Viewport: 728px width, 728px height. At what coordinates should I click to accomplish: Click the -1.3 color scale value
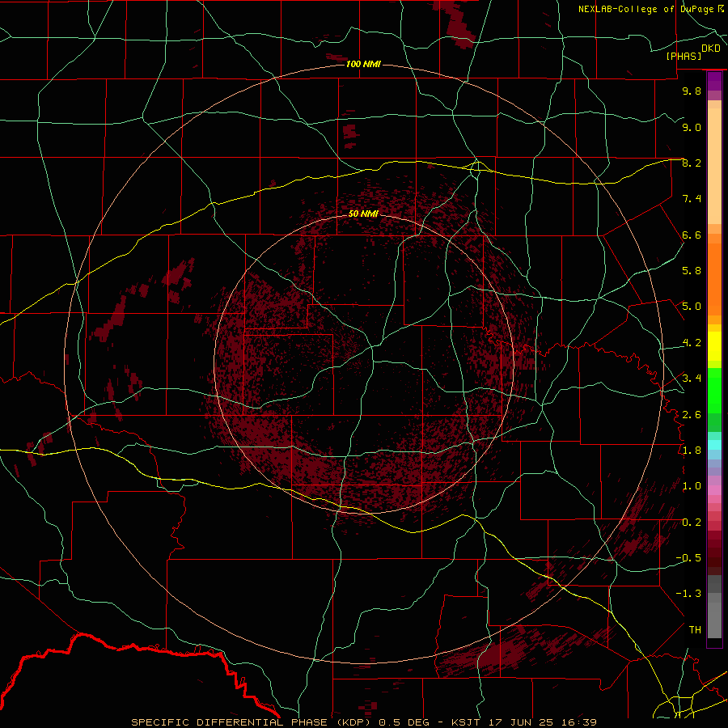click(x=688, y=594)
